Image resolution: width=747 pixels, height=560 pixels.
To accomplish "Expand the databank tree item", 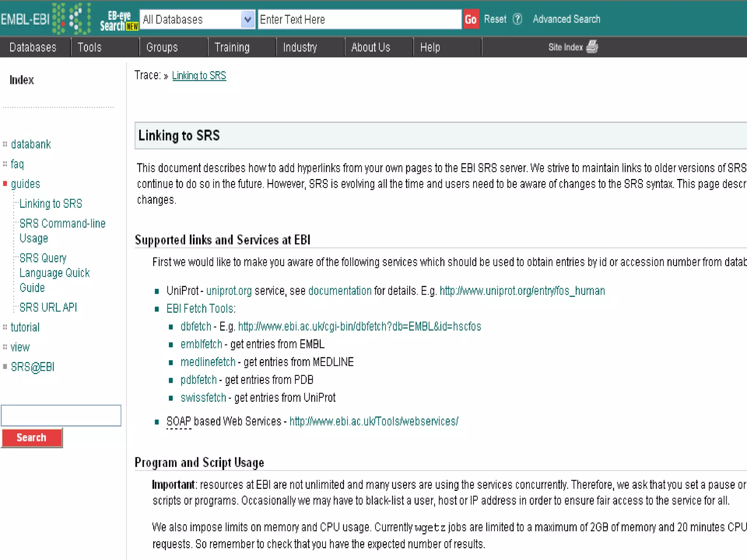I will click(x=31, y=144).
